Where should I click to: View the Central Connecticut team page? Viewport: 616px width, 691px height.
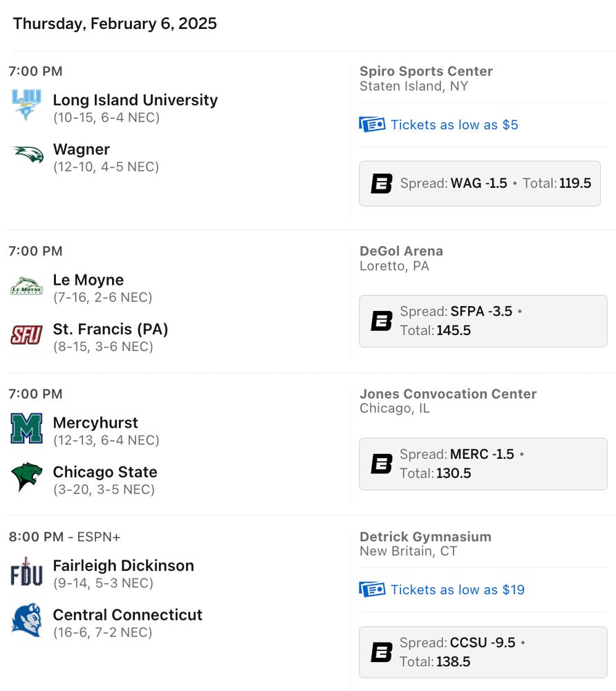click(127, 615)
